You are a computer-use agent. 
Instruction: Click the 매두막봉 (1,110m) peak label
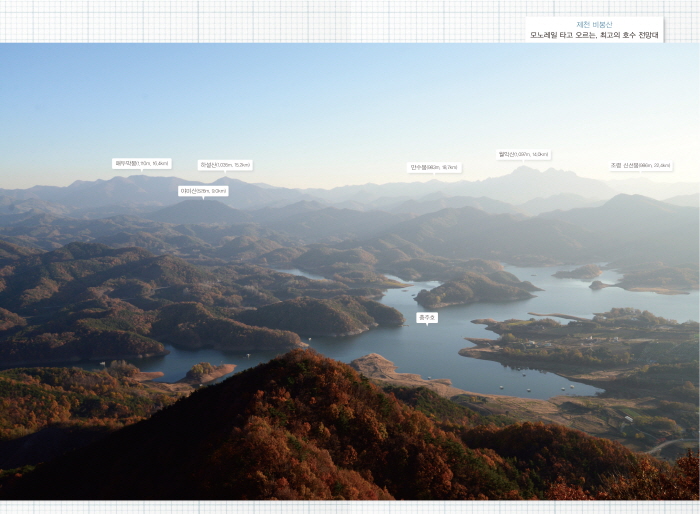point(141,163)
